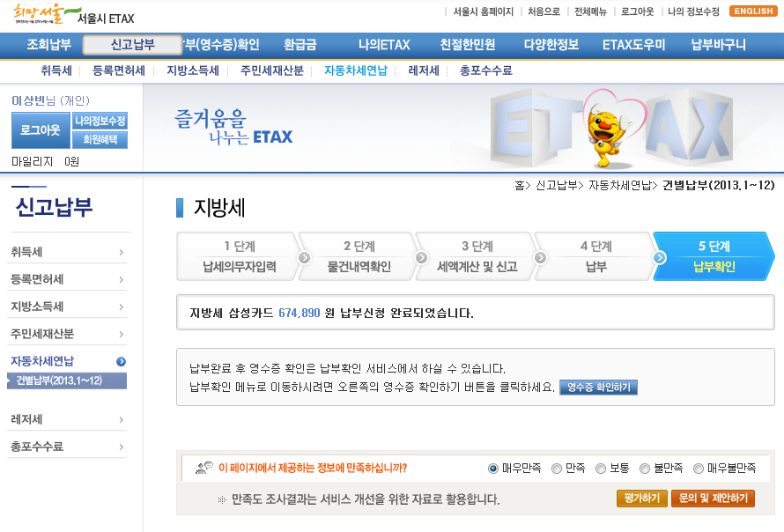Click the orange ENGLISH language button

pos(753,11)
